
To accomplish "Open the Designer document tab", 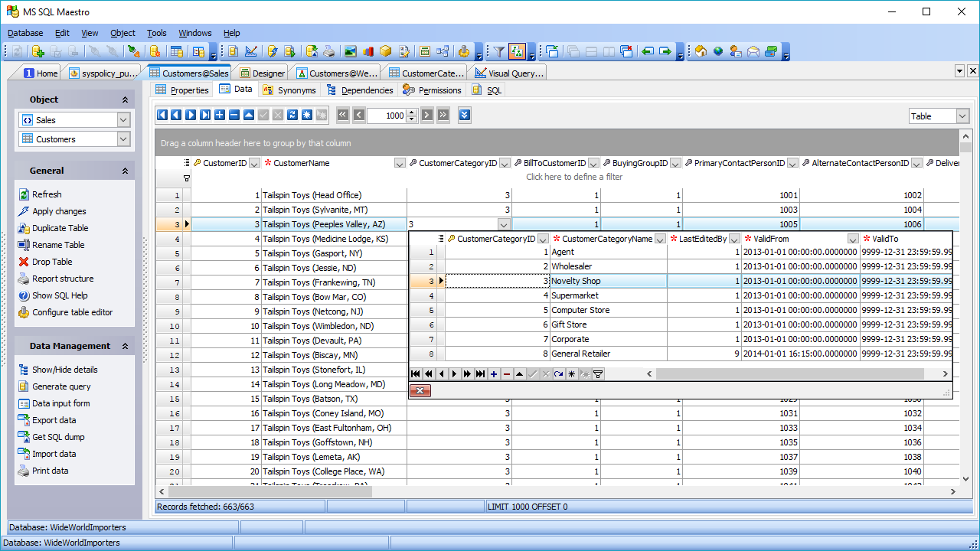I will [263, 73].
